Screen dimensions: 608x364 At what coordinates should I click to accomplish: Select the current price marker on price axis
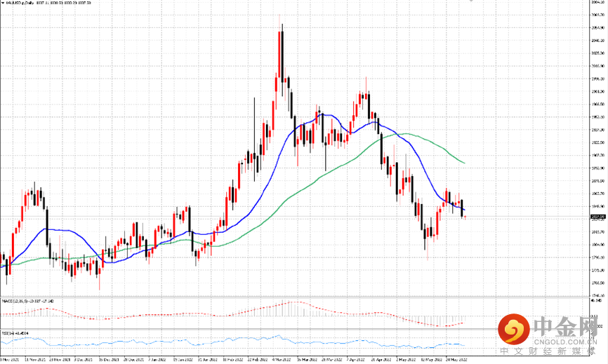[597, 217]
